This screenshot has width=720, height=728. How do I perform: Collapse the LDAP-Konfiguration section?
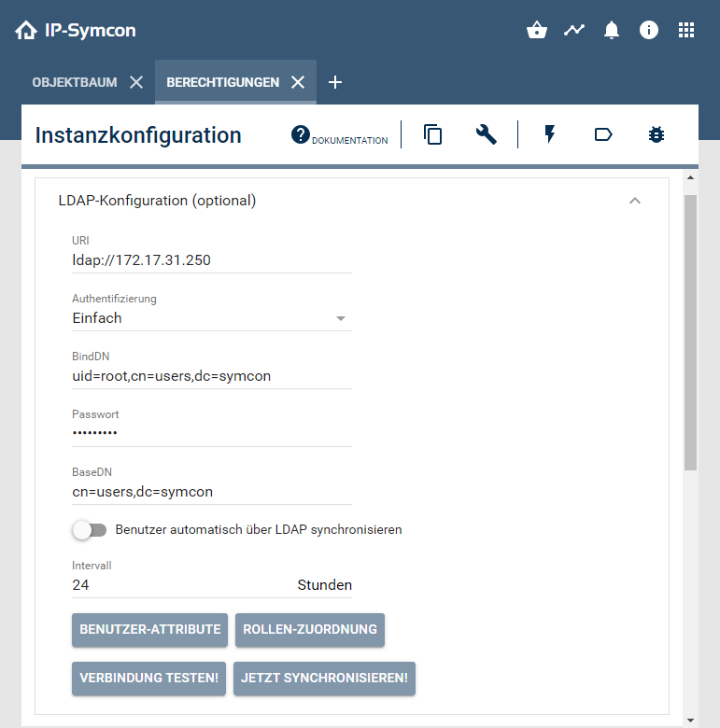coord(635,201)
